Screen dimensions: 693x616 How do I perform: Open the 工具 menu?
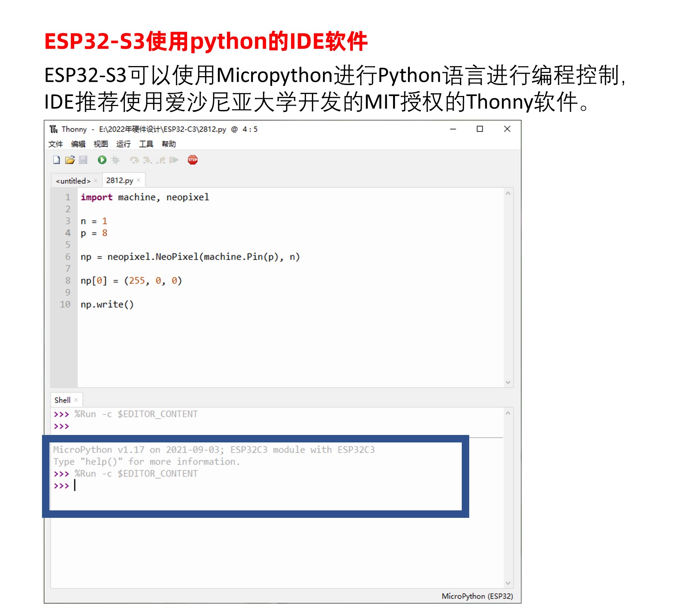coord(146,144)
